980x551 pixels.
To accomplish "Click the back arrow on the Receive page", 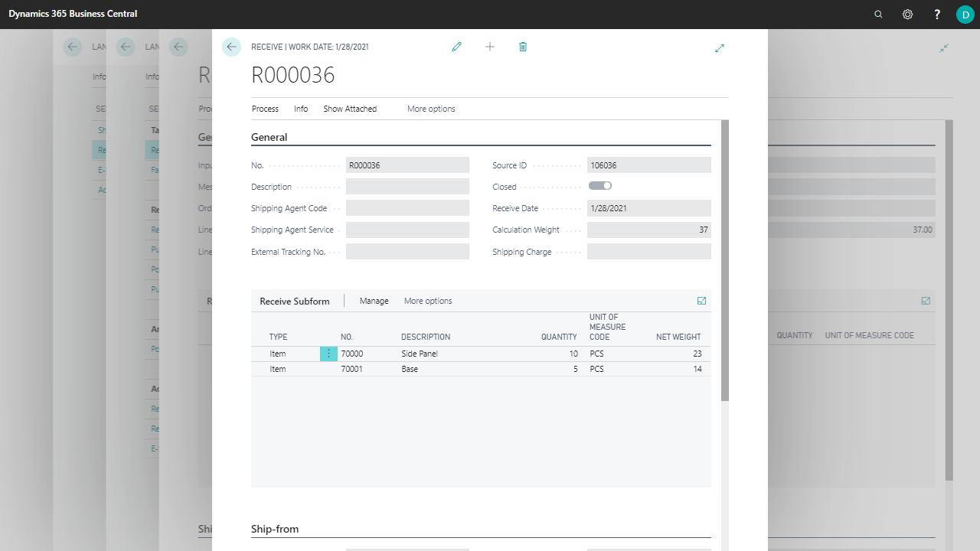I will (231, 47).
